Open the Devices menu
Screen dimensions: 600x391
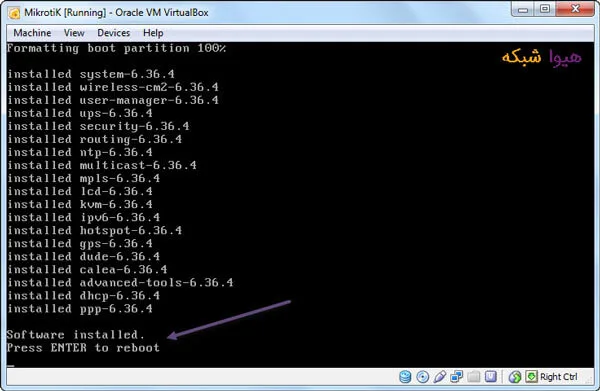(114, 33)
